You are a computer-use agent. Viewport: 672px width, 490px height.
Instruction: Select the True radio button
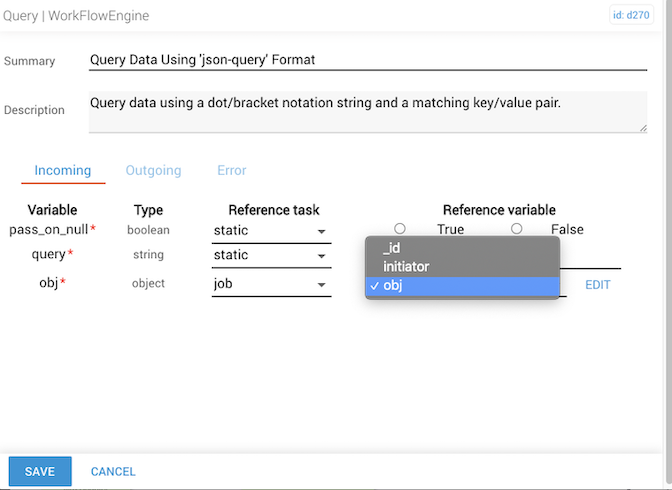(x=400, y=229)
